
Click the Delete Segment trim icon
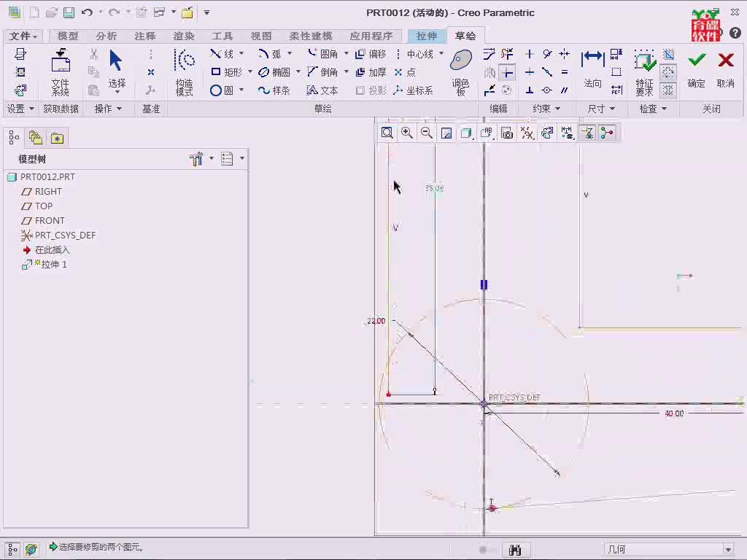pyautogui.click(x=507, y=54)
